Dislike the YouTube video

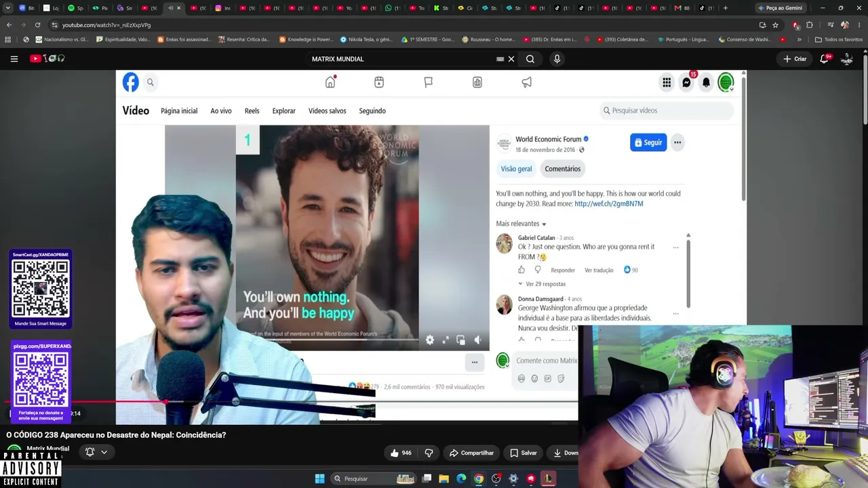coord(429,453)
